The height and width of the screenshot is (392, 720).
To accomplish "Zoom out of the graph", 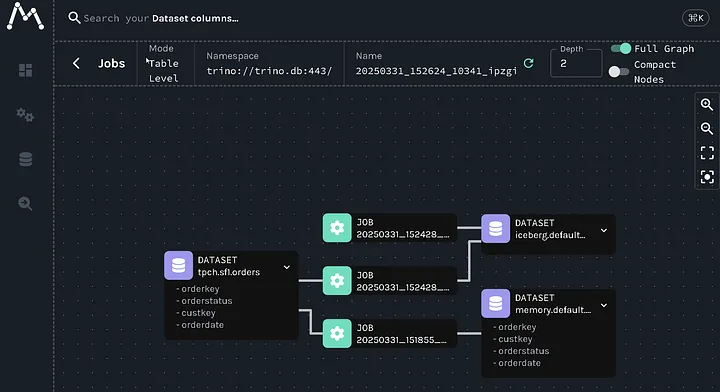I will (707, 129).
